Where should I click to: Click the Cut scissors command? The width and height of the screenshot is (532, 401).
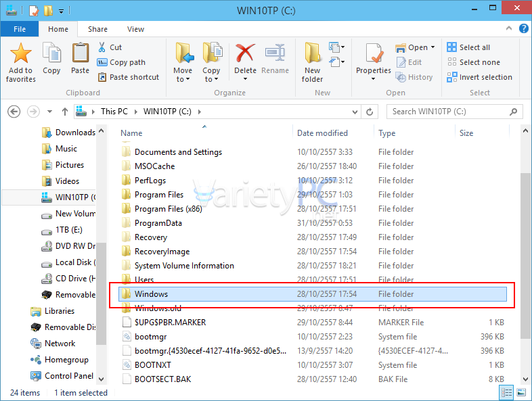(x=110, y=47)
